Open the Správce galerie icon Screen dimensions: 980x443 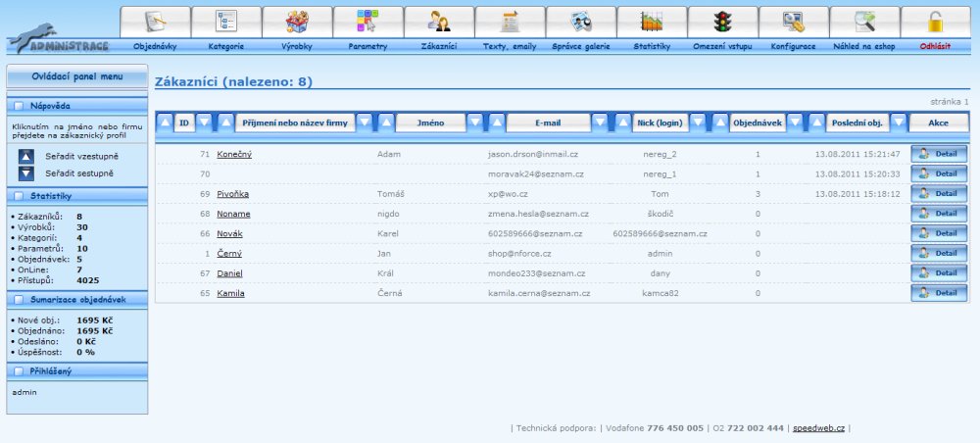[x=580, y=23]
